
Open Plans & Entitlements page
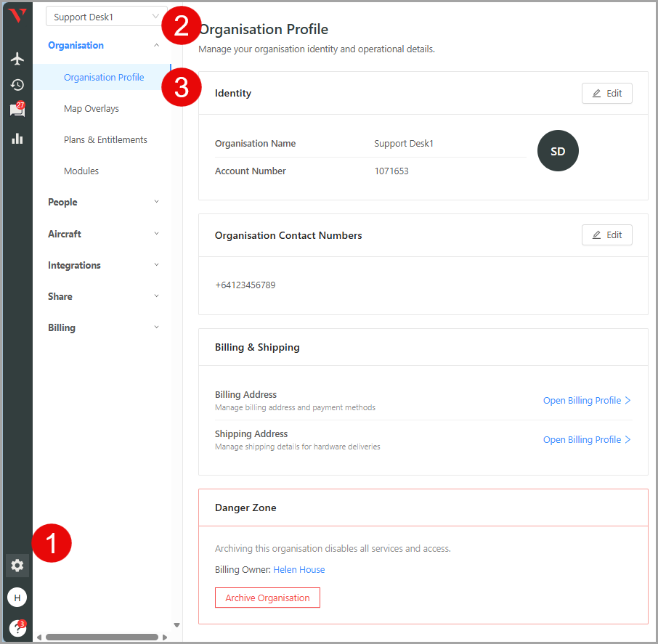click(105, 139)
